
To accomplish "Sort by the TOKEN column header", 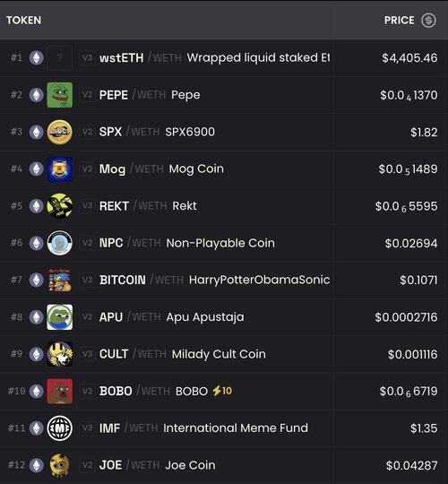I will point(24,21).
